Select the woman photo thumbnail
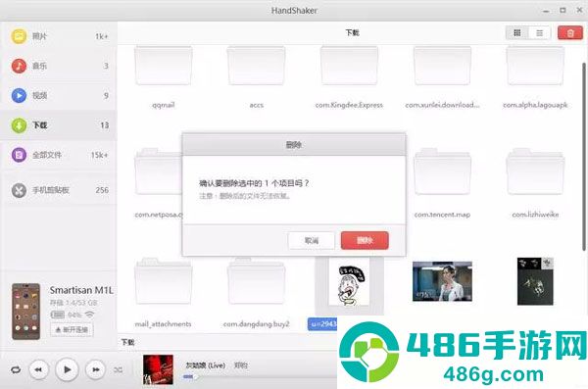The height and width of the screenshot is (389, 588). [x=442, y=281]
